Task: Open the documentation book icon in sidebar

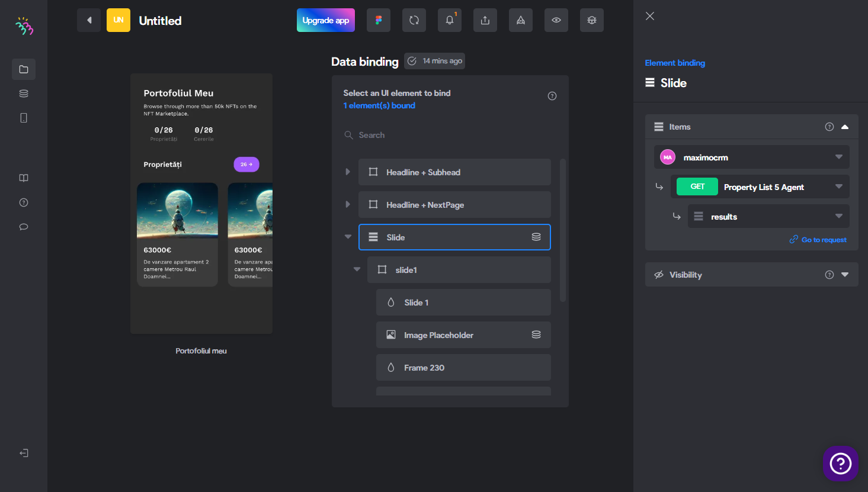Action: 24,178
